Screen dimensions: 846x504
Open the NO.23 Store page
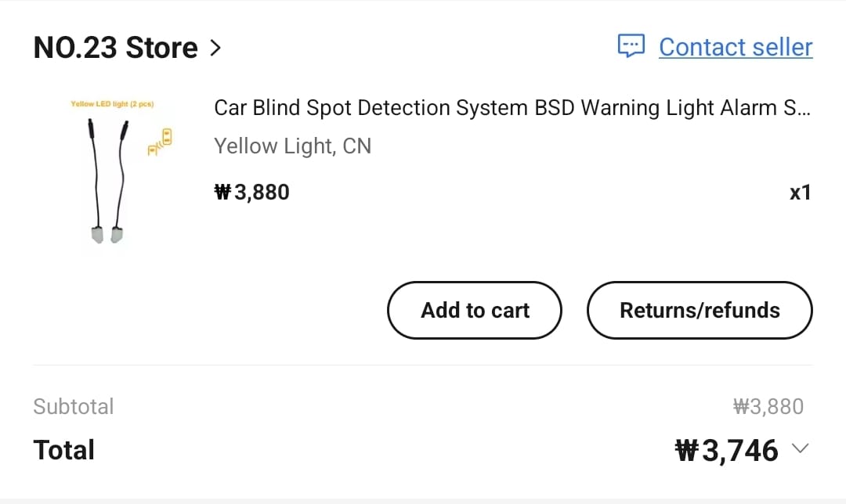coord(115,48)
